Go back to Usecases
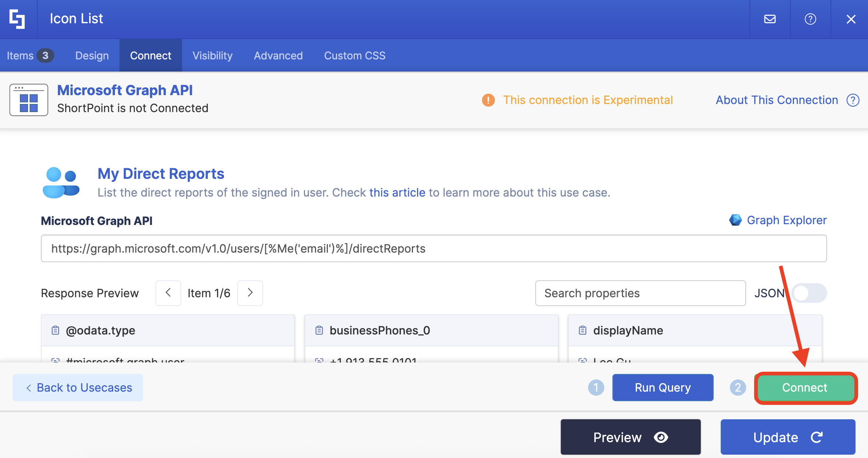The image size is (868, 458). pos(78,388)
